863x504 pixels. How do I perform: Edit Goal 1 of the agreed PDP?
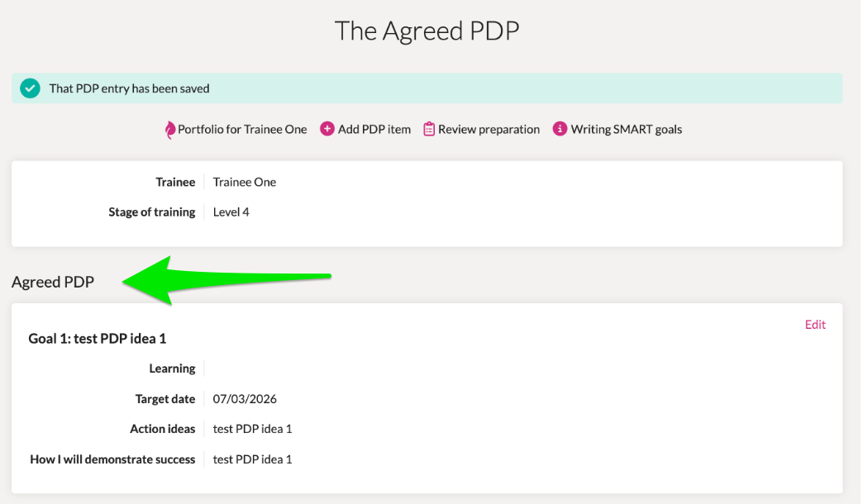[815, 325]
